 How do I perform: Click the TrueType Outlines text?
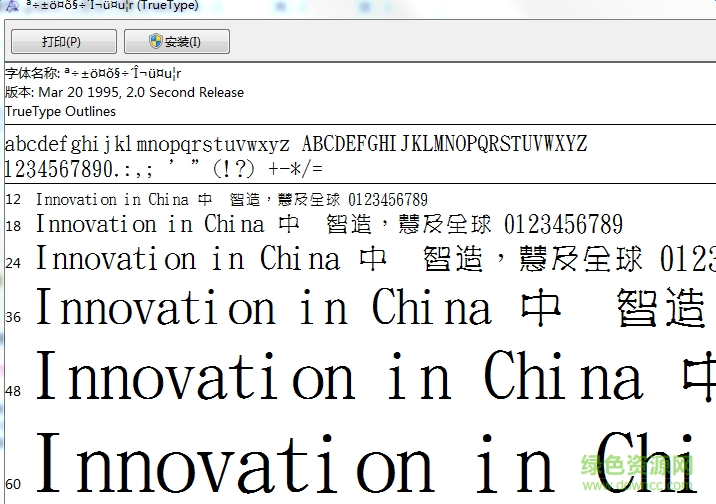point(61,111)
